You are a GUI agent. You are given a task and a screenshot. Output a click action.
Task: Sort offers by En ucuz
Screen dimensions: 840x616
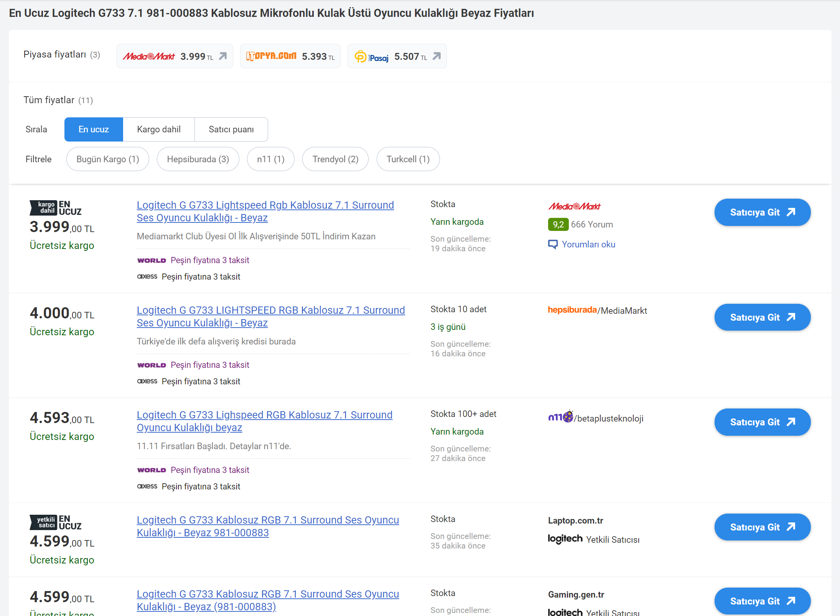click(94, 129)
